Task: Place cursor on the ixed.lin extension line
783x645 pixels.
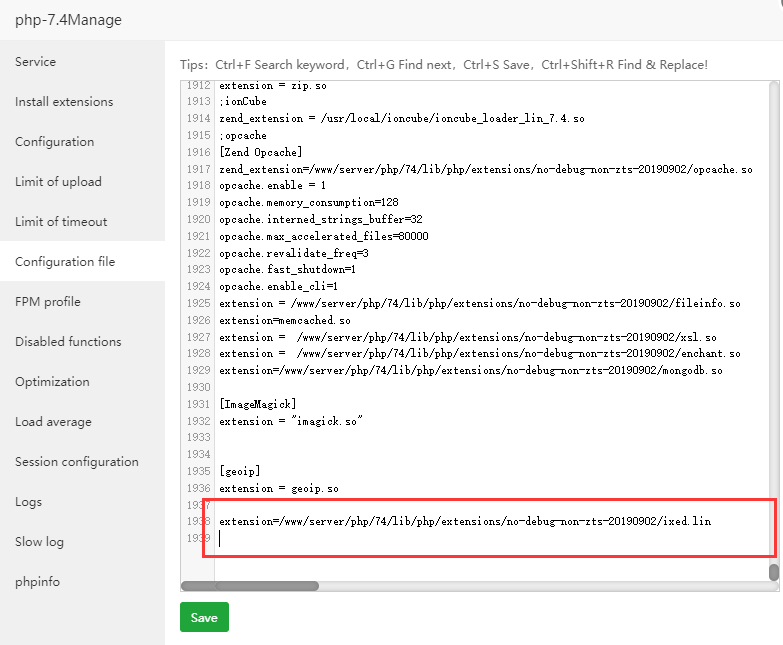Action: (x=465, y=522)
